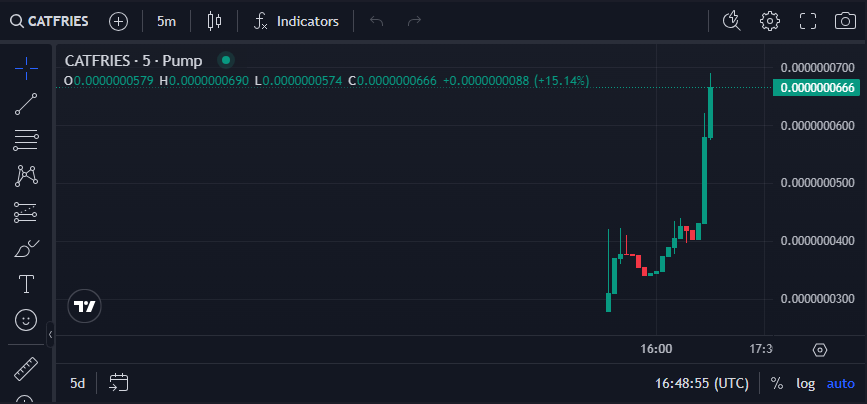Click the high value H0.0000000690
Image resolution: width=867 pixels, height=404 pixels.
click(204, 81)
